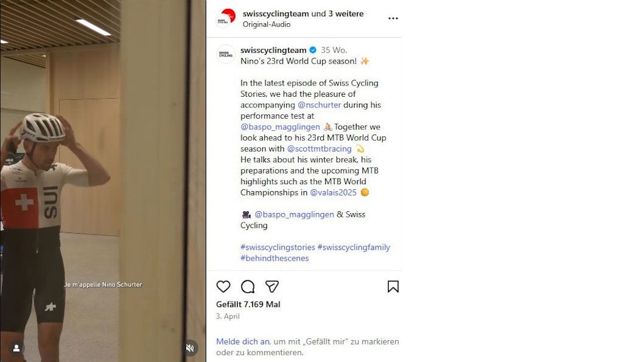Open the @valais2025 mention
The image size is (644, 362).
[x=333, y=192]
